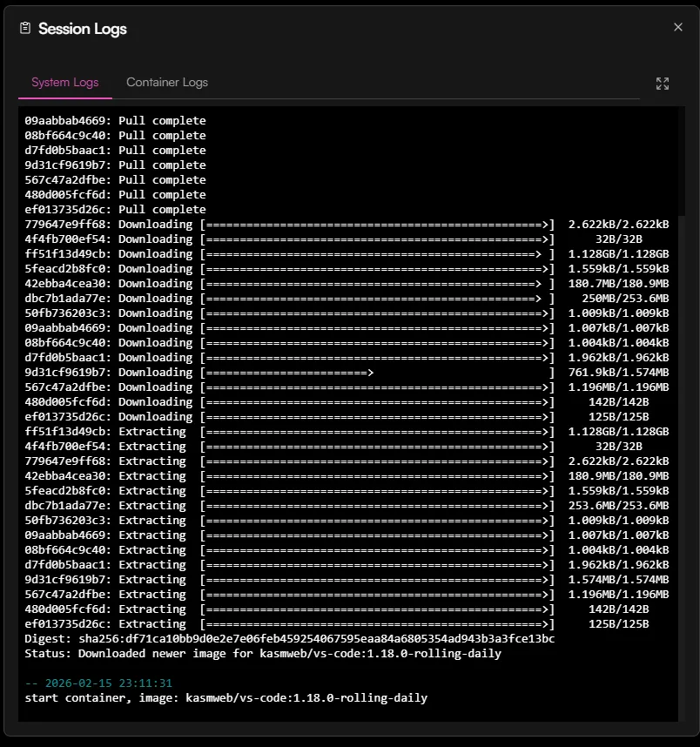The image size is (700, 747).
Task: Click the ff51f13d49cb Extracting line
Action: coord(347,431)
